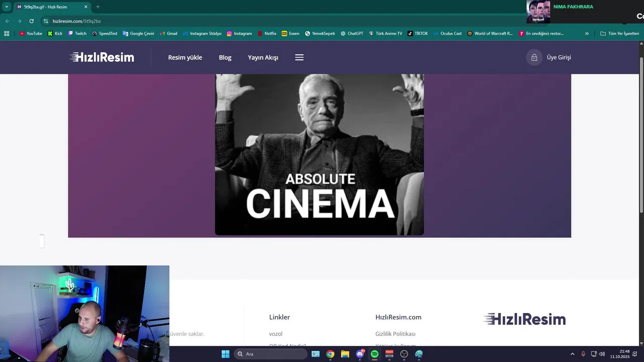Click the HızlıResim logo in header
The image size is (644, 362).
102,57
